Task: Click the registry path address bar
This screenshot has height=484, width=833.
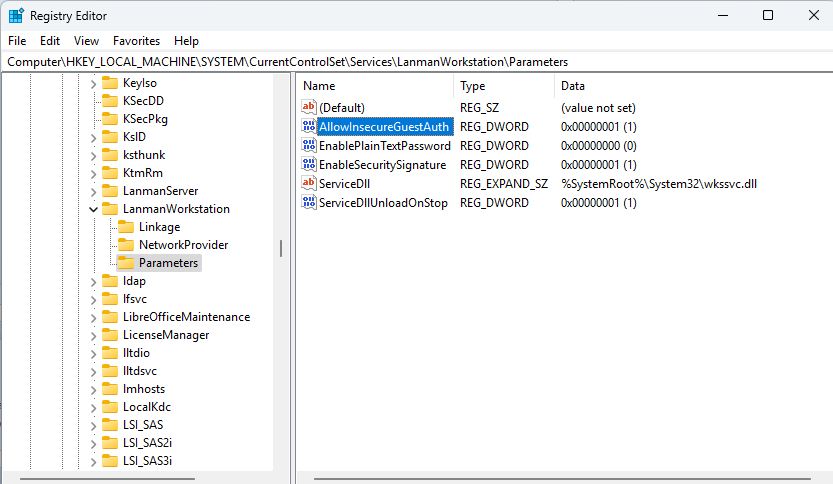Action: click(400, 62)
